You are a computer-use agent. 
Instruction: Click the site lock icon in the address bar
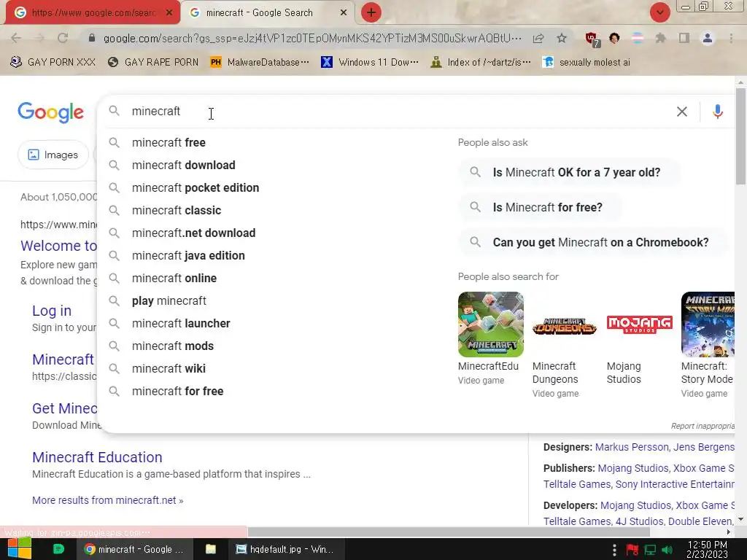92,38
